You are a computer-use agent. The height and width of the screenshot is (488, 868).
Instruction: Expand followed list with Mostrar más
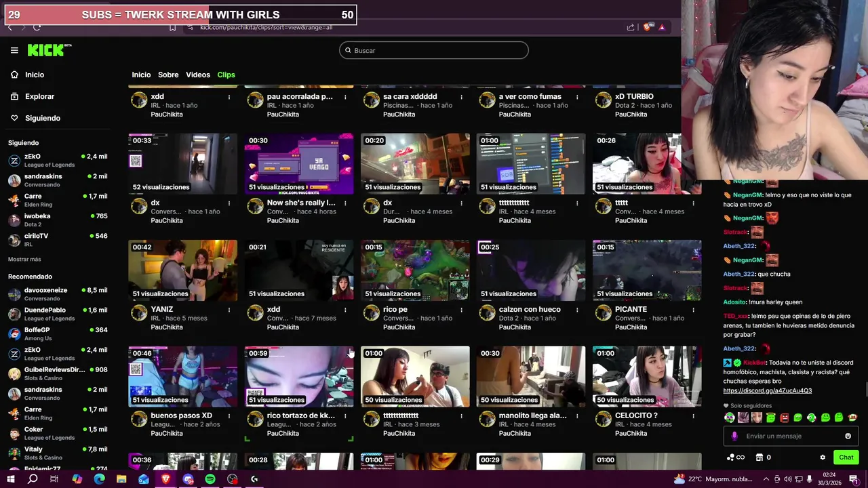point(24,259)
